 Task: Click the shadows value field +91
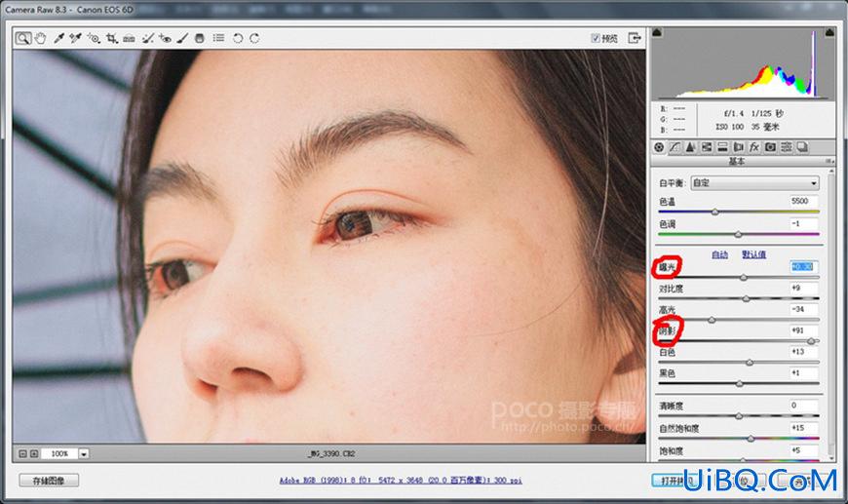pos(804,330)
